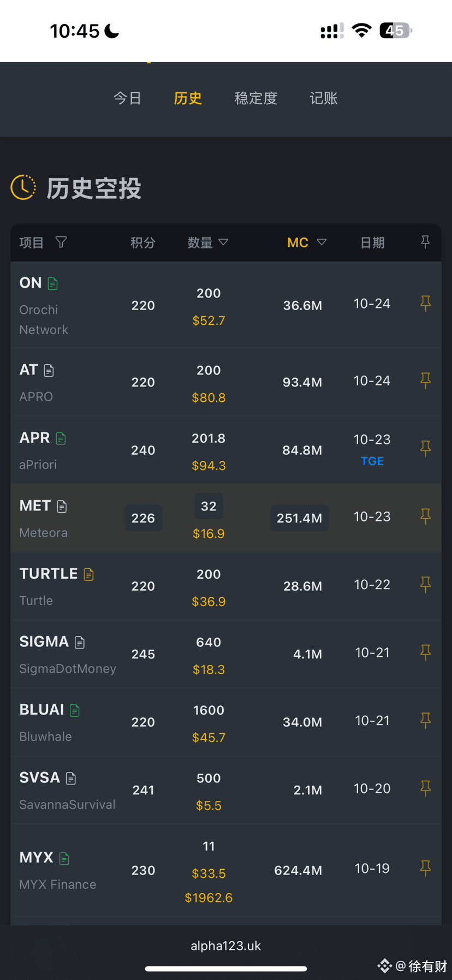This screenshot has height=980, width=452.
Task: Click the filter funnel icon beside 项目
Action: (x=61, y=242)
